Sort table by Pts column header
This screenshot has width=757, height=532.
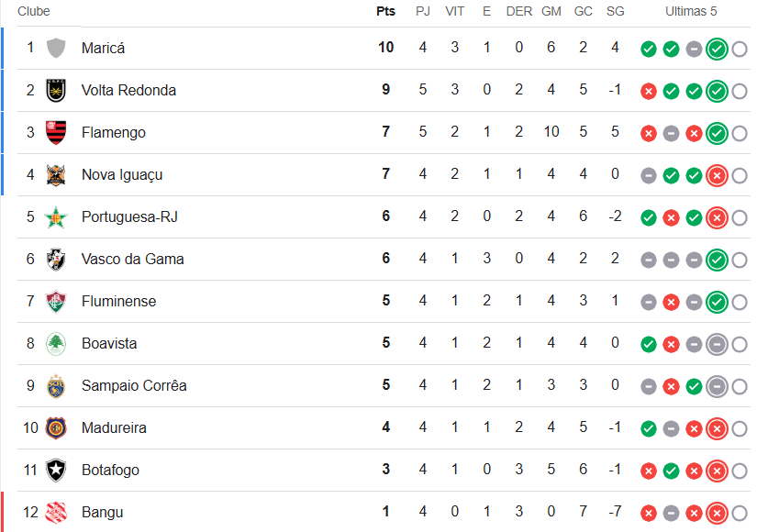(385, 12)
